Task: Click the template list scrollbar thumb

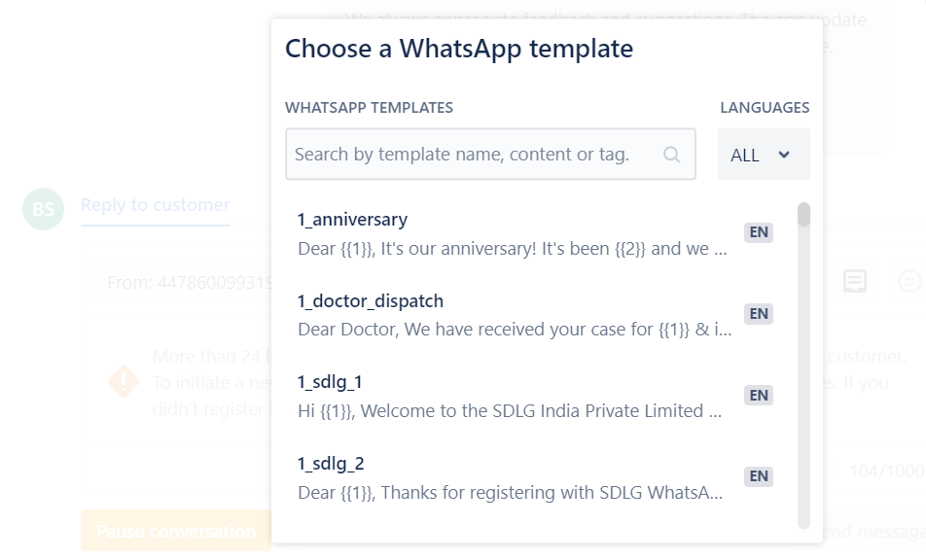Action: tap(803, 215)
